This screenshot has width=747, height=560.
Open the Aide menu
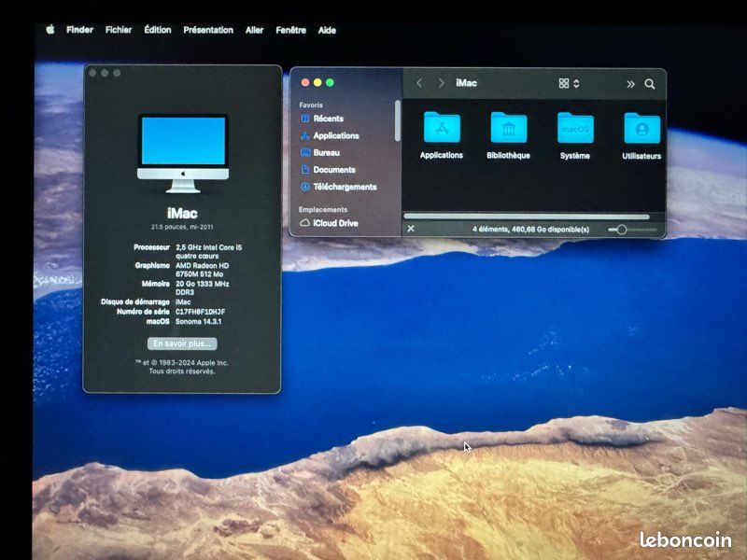(327, 30)
